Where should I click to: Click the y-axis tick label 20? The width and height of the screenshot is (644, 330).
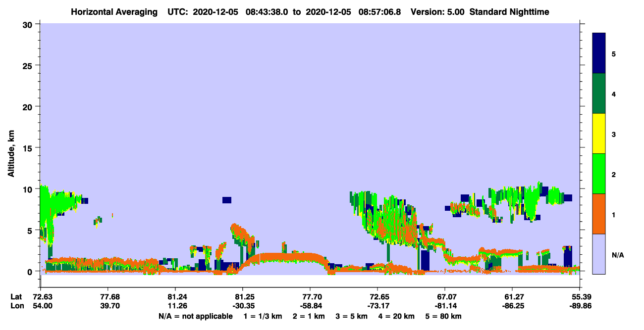click(29, 106)
